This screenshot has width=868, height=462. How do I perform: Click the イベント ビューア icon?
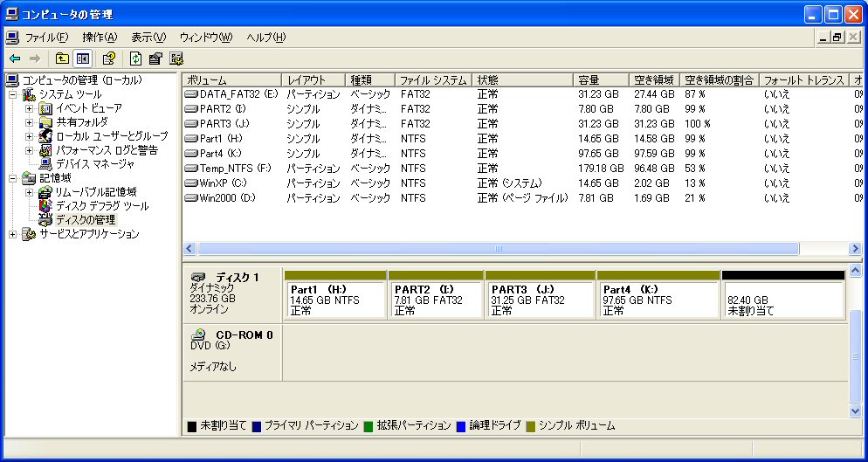tap(46, 108)
